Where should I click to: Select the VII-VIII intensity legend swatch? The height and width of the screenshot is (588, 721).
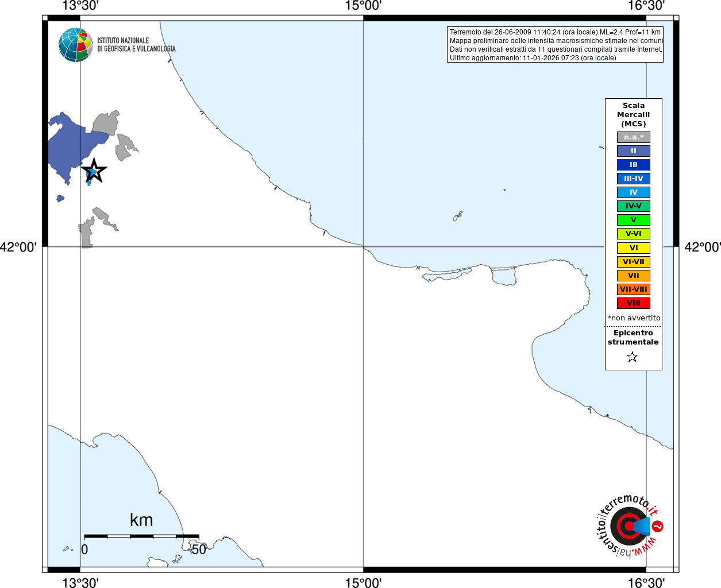coord(634,289)
